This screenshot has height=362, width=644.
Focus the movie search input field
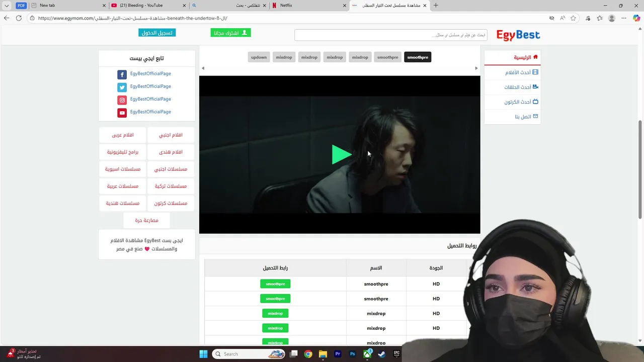pyautogui.click(x=391, y=35)
